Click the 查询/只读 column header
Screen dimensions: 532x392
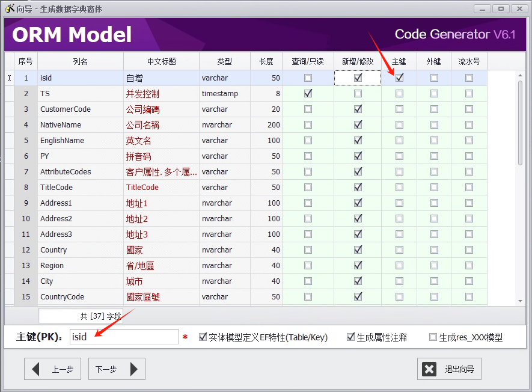tap(308, 61)
